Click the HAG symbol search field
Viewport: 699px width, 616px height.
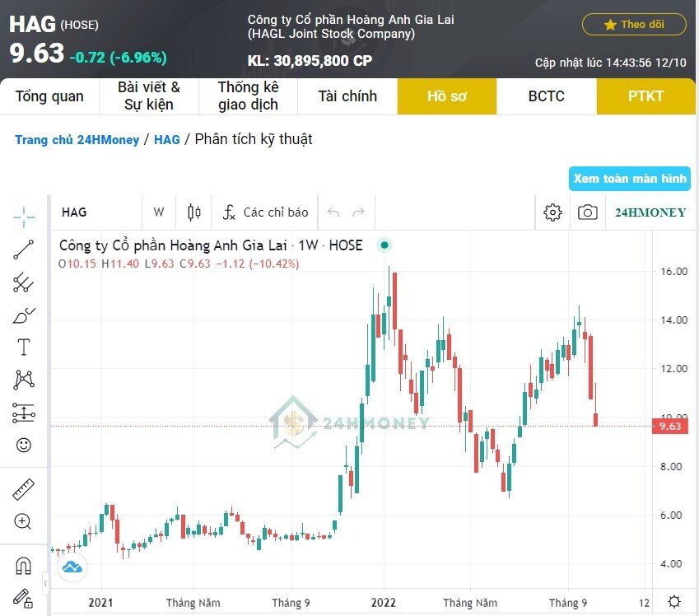96,212
